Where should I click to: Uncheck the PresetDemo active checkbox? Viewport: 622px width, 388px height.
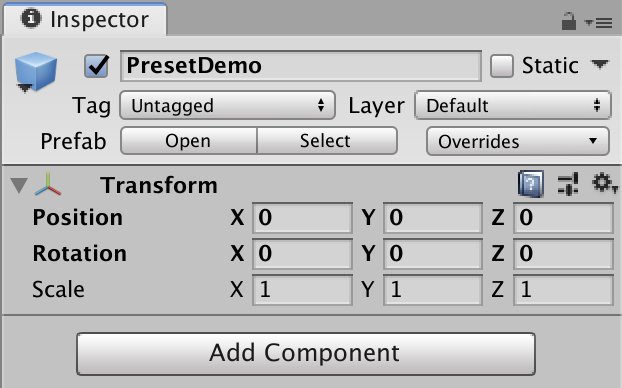pos(96,65)
